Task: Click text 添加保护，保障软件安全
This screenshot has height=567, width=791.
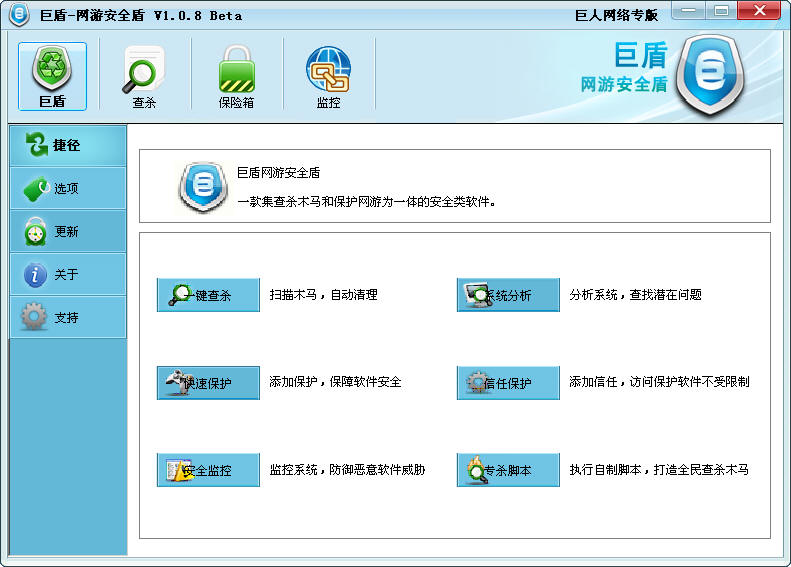Action: (x=335, y=382)
